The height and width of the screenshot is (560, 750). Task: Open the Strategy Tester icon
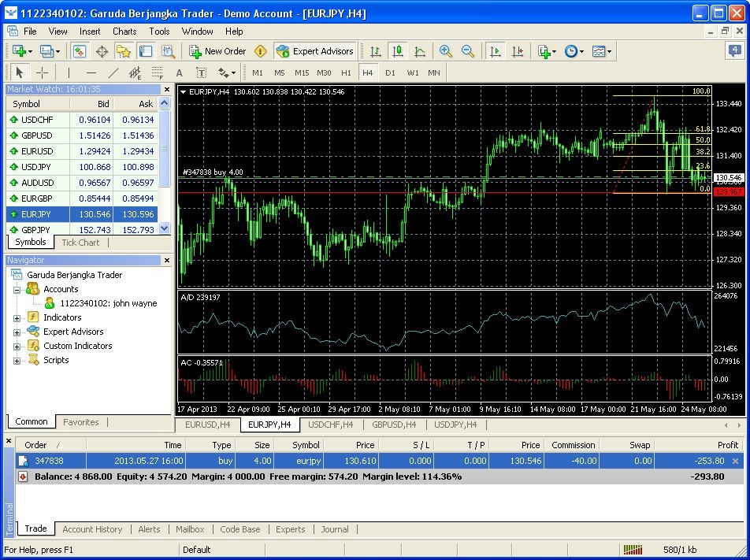[168, 51]
